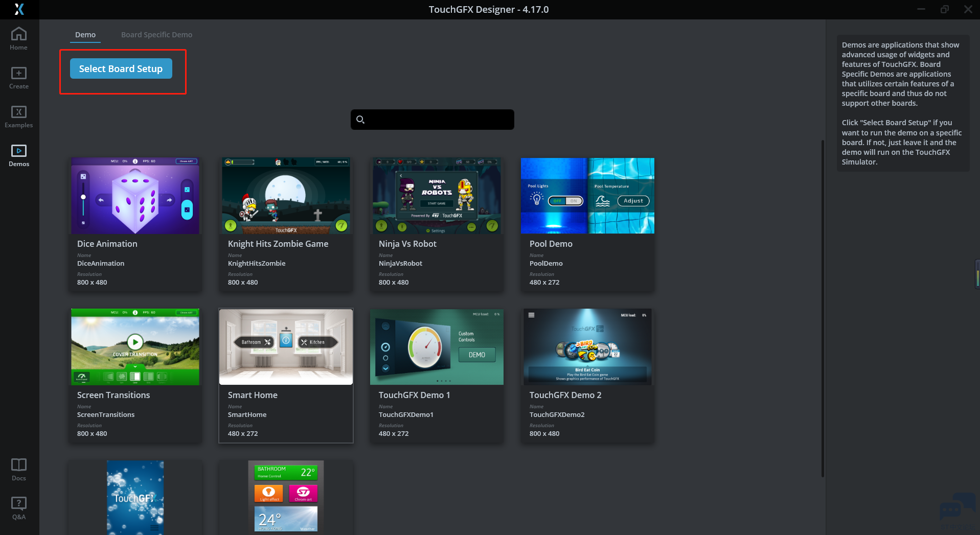Select the TouchGFX Demo 1 thumbnail

[x=437, y=347]
